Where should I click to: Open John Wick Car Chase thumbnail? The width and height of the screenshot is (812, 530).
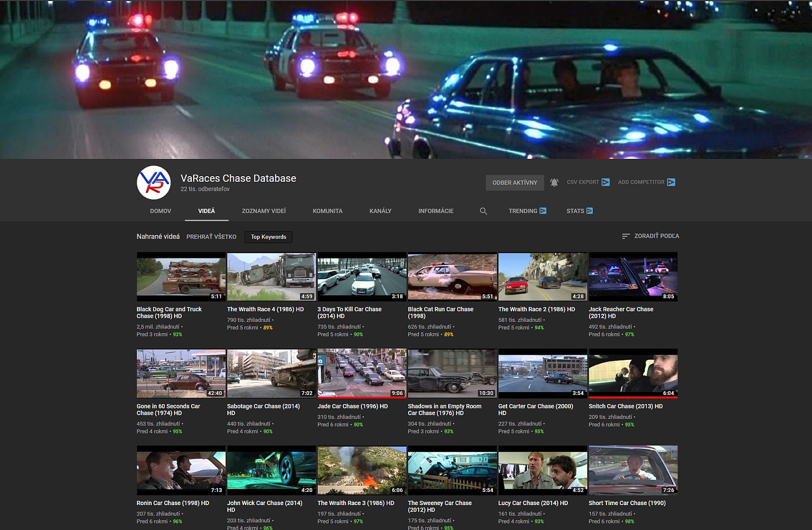pyautogui.click(x=272, y=471)
